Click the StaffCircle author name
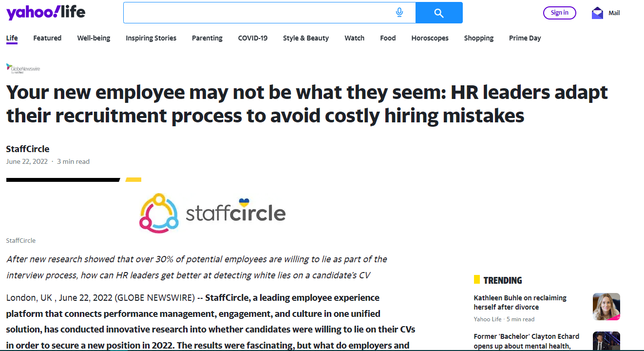 click(x=28, y=149)
